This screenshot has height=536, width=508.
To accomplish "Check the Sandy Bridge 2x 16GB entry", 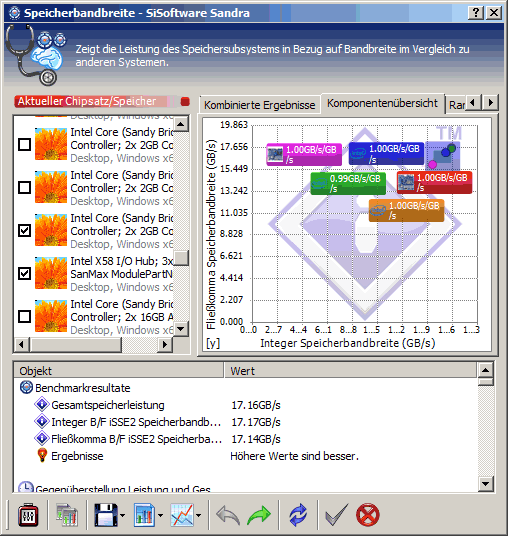I will coord(24,317).
